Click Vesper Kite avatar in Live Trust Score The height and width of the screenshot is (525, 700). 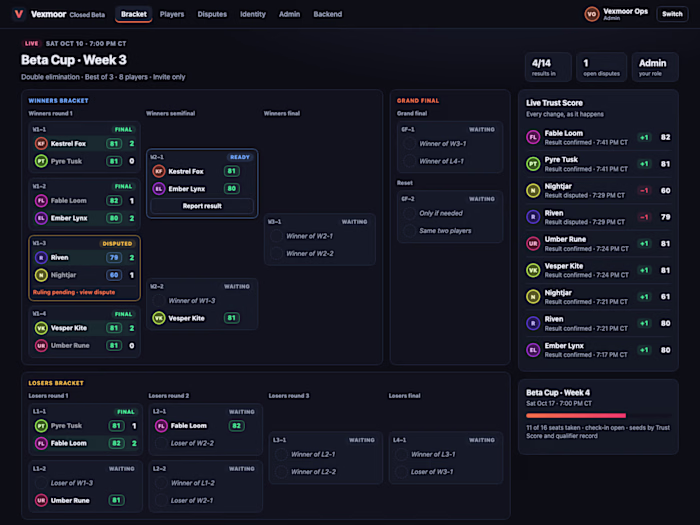(x=533, y=270)
